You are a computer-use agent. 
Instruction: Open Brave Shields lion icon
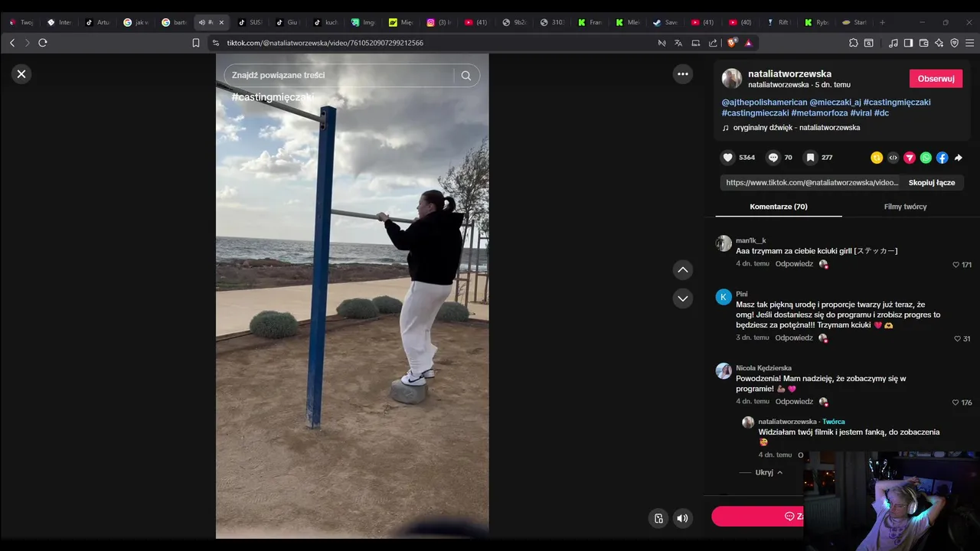(732, 43)
